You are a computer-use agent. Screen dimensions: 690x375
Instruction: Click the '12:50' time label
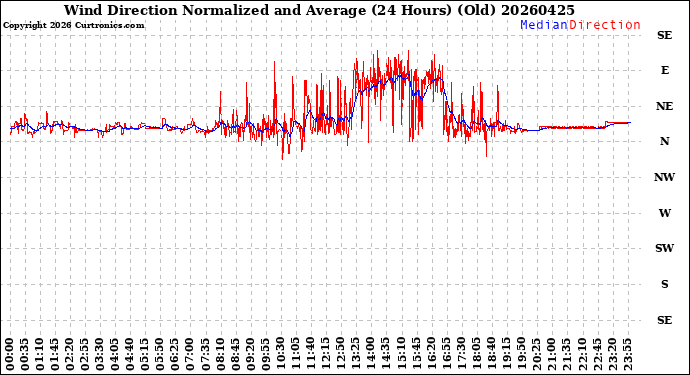[340, 354]
